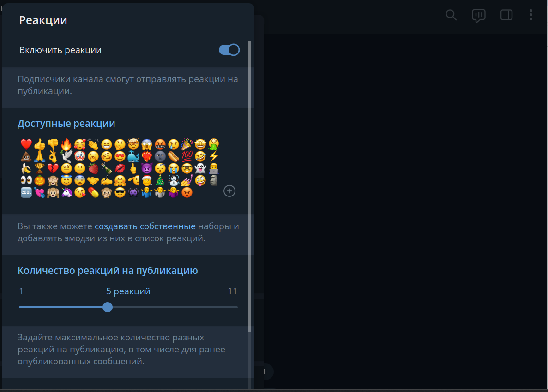Select the fire reaction emoji
548x392 pixels.
(66, 144)
